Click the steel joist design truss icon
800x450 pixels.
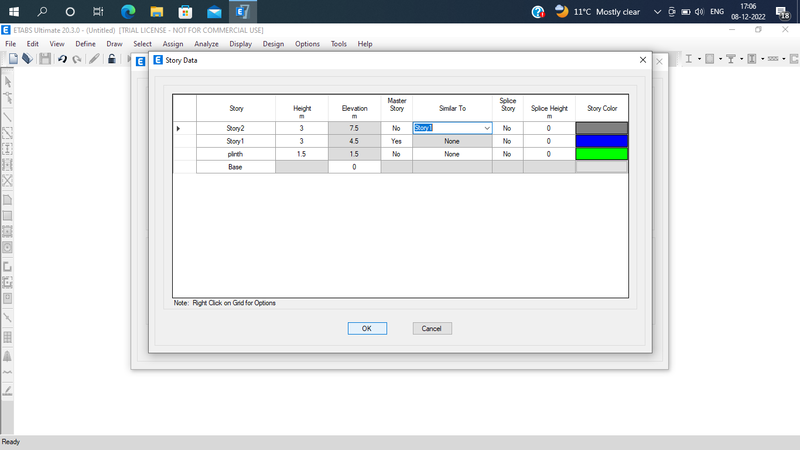[x=773, y=59]
